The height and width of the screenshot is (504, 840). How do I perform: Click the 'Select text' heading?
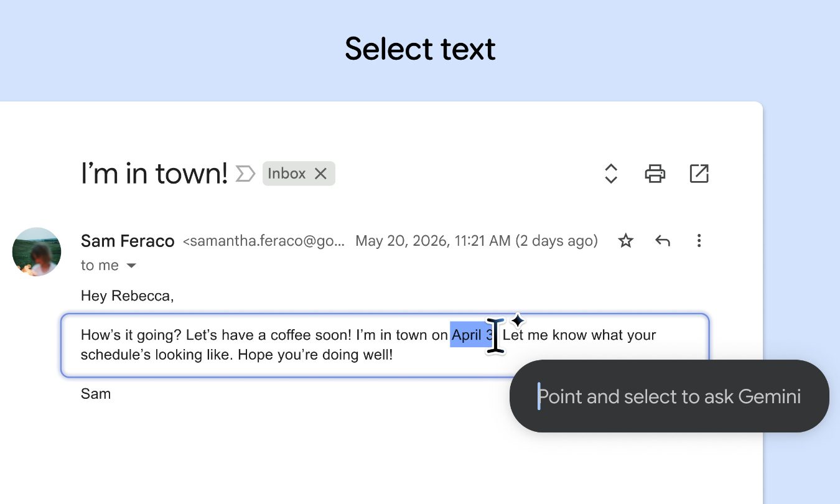pos(420,49)
